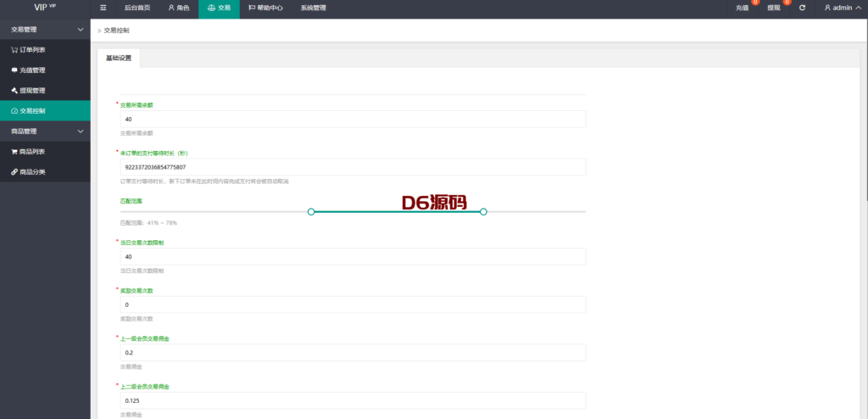Focus the 奖励交易次数 input field
The image size is (868, 419).
coord(353,304)
